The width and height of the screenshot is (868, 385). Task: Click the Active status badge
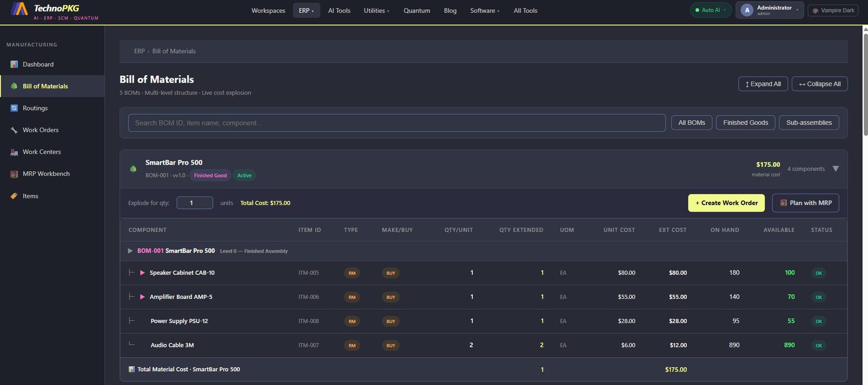tap(245, 175)
